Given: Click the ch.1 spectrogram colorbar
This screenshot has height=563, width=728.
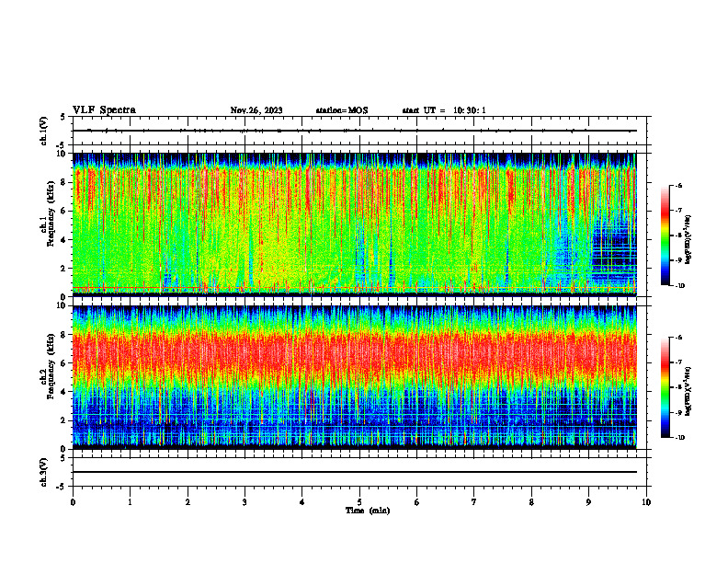Looking at the screenshot, I should click(665, 236).
